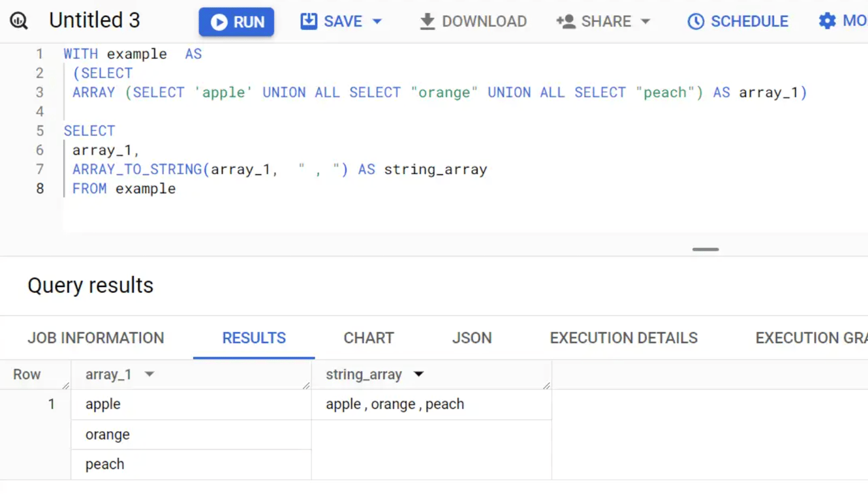Expand the SHARE dropdown arrow

click(645, 22)
